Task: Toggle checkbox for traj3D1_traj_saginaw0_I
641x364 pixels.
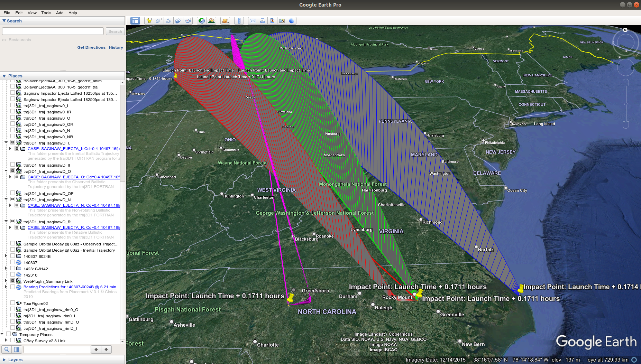Action: coord(13,105)
